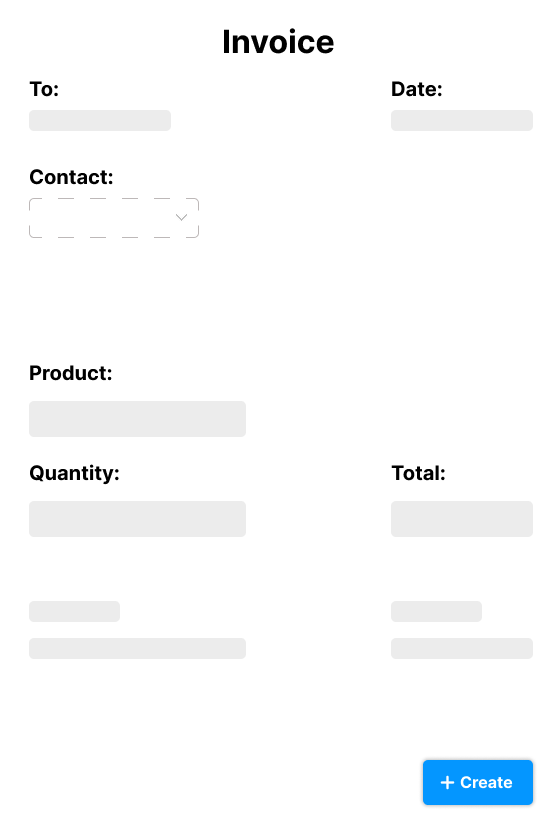Select short placeholder bar below Total field
557x840 pixels.
pyautogui.click(x=436, y=611)
